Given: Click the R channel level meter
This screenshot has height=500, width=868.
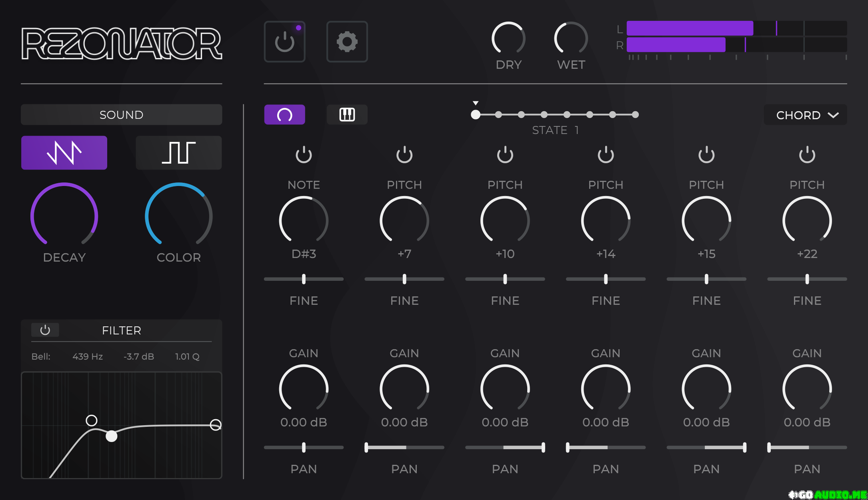Looking at the screenshot, I should coord(737,45).
